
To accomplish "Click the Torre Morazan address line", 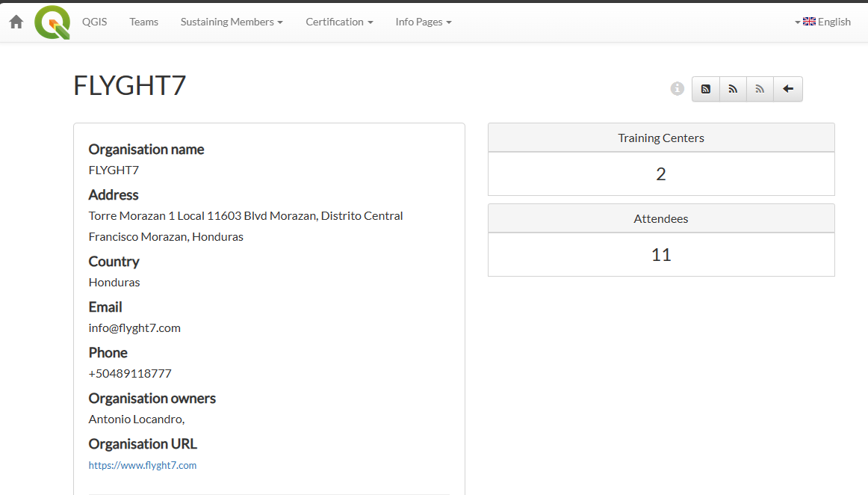I will coord(246,215).
